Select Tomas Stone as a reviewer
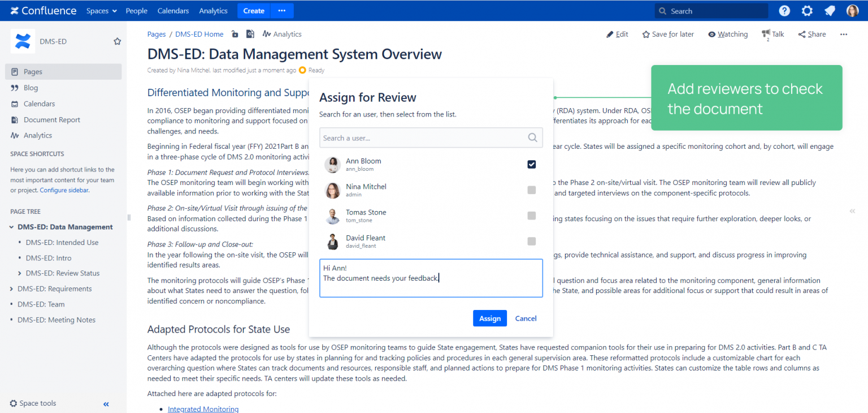 (531, 216)
